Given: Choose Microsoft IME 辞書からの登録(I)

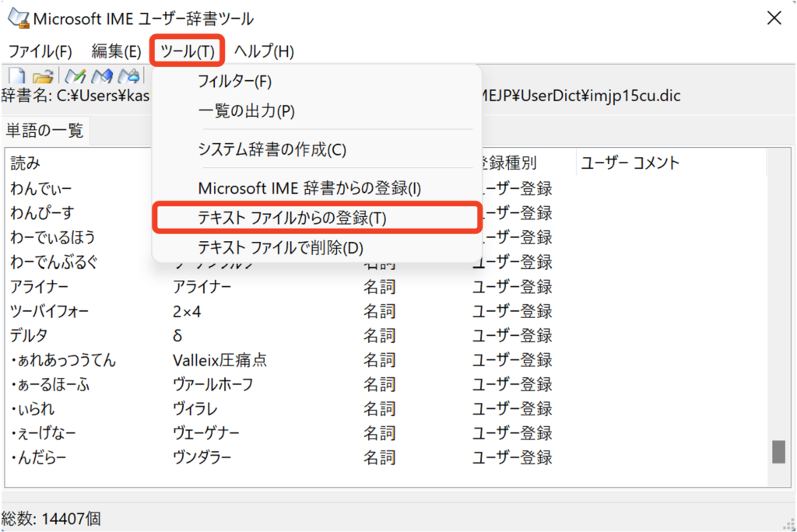Looking at the screenshot, I should click(309, 188).
